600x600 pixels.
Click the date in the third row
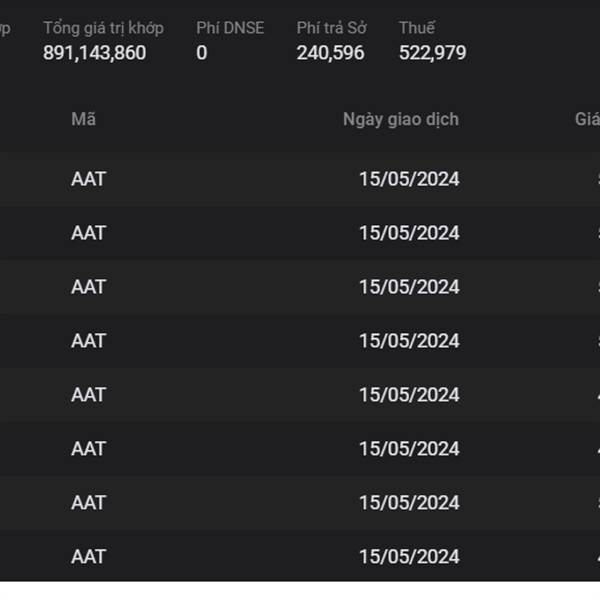tap(409, 287)
